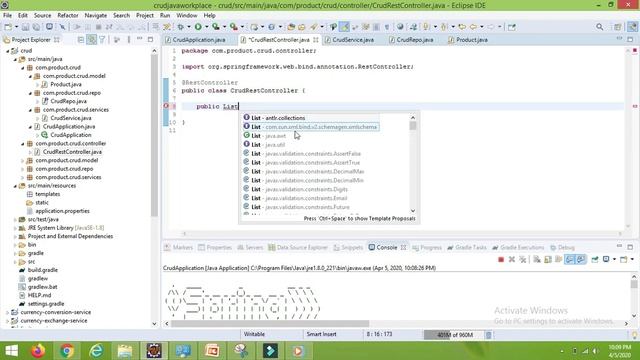This screenshot has height=360, width=640.
Task: Click Clear Console icon
Action: pos(537,260)
